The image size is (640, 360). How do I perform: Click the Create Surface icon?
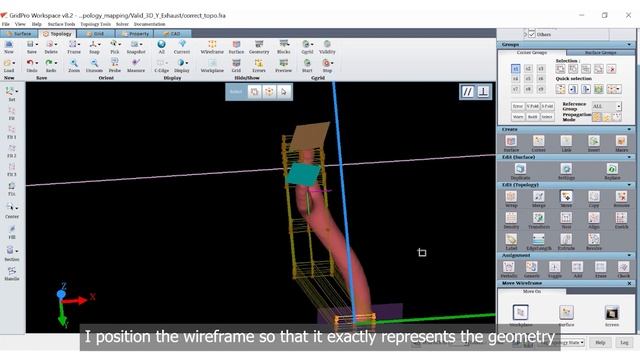(511, 141)
